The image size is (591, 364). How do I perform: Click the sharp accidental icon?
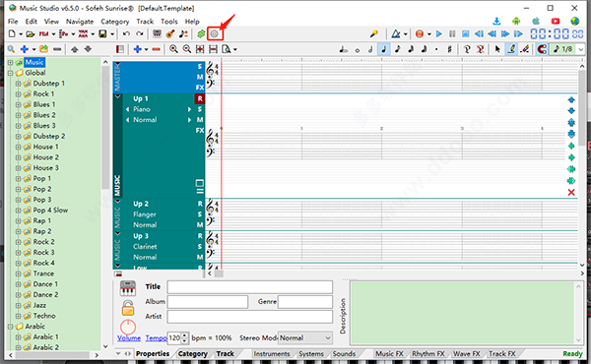(x=449, y=49)
